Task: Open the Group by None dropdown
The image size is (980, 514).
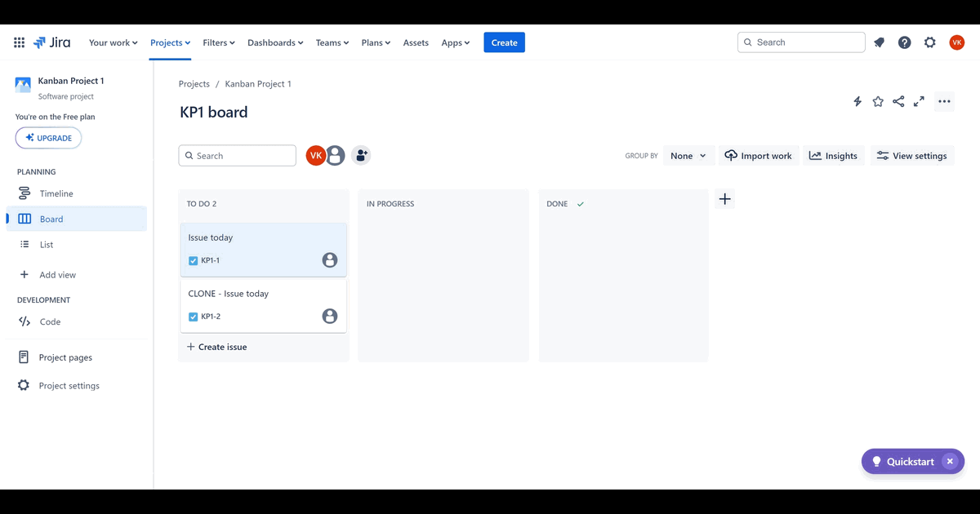Action: click(688, 156)
